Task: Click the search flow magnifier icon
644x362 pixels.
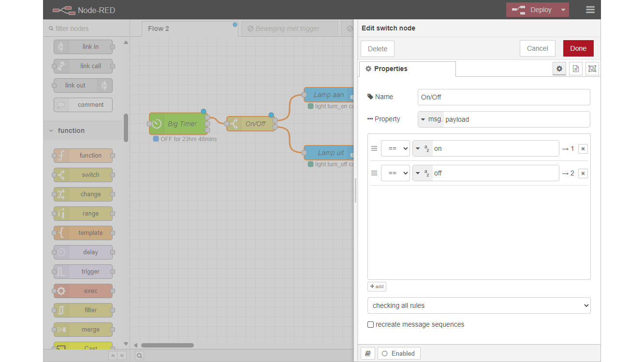Action: (139, 356)
